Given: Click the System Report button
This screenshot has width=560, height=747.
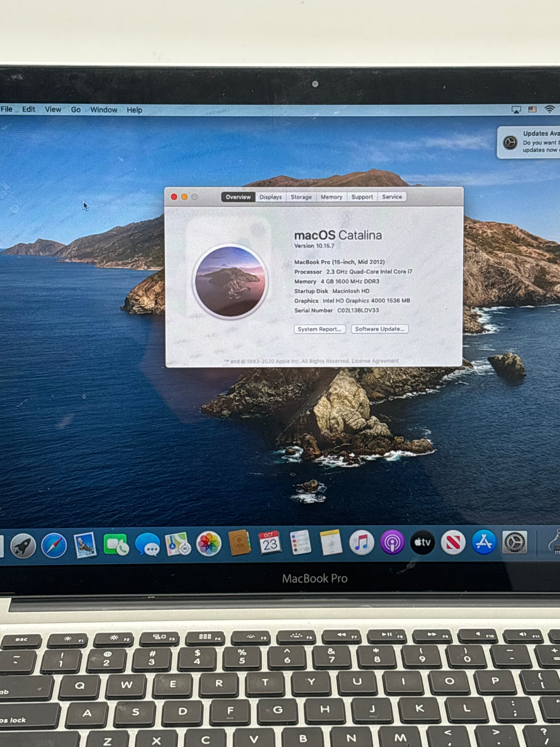Looking at the screenshot, I should (320, 329).
